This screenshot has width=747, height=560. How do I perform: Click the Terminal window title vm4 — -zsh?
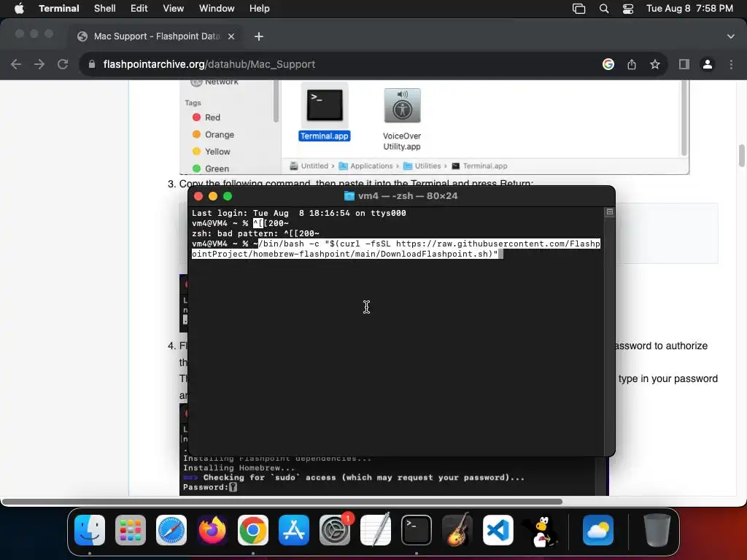click(x=408, y=195)
